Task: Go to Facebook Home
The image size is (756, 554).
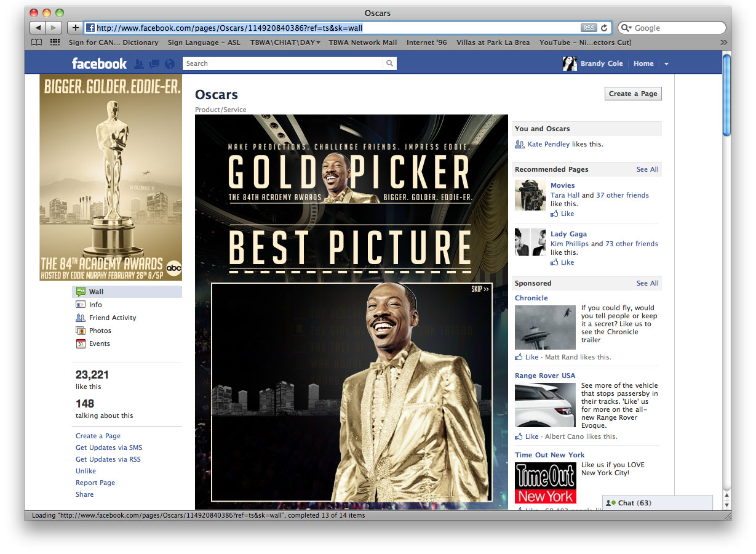Action: point(643,63)
